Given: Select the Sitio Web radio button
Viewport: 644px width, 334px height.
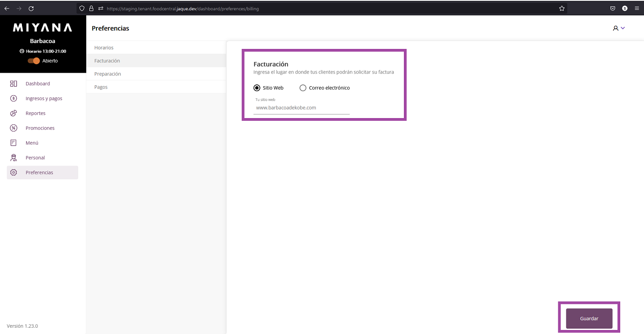Looking at the screenshot, I should (x=257, y=88).
